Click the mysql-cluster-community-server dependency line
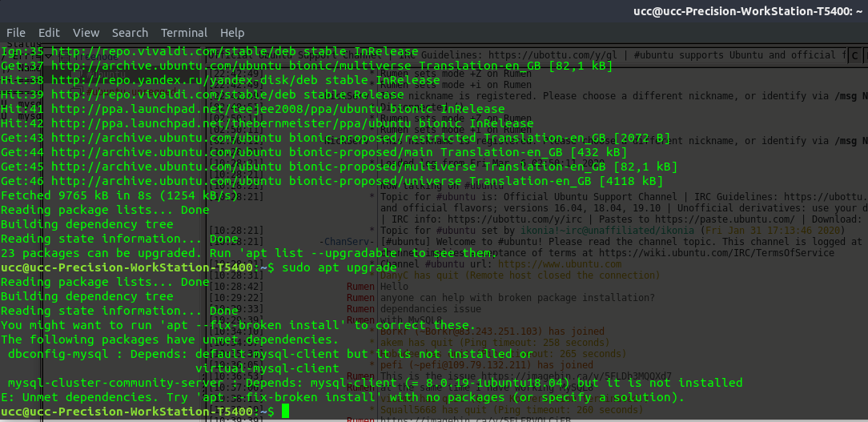The height and width of the screenshot is (422, 868). (x=375, y=383)
